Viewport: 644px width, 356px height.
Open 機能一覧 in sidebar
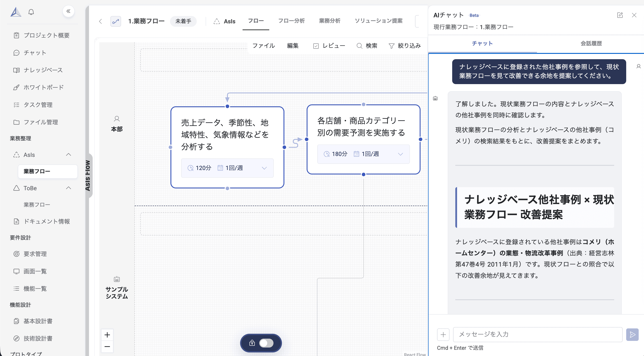pyautogui.click(x=30, y=289)
